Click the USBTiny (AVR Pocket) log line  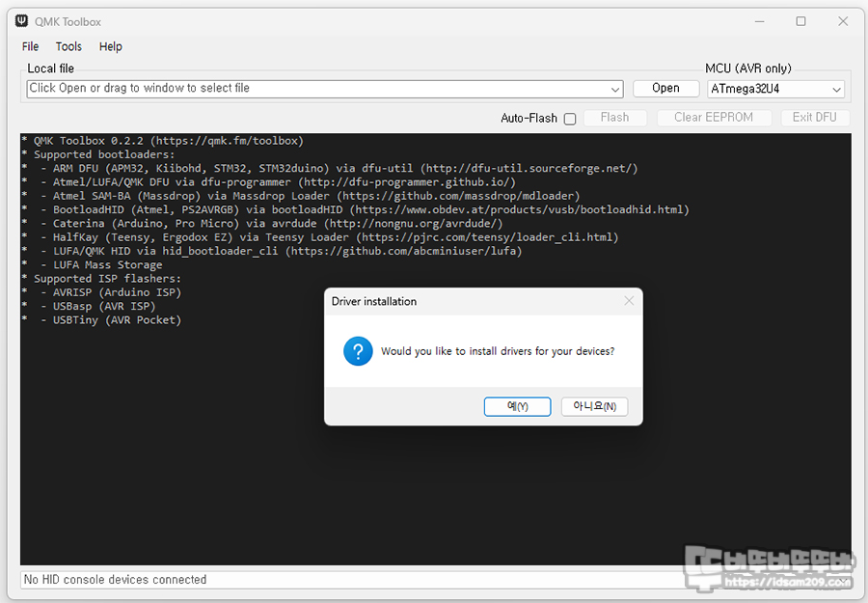(101, 320)
